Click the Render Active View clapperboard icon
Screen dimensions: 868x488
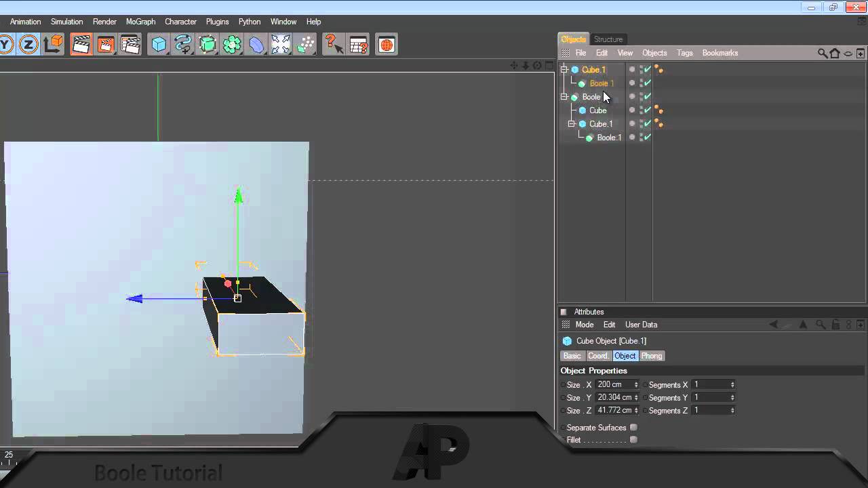point(81,45)
